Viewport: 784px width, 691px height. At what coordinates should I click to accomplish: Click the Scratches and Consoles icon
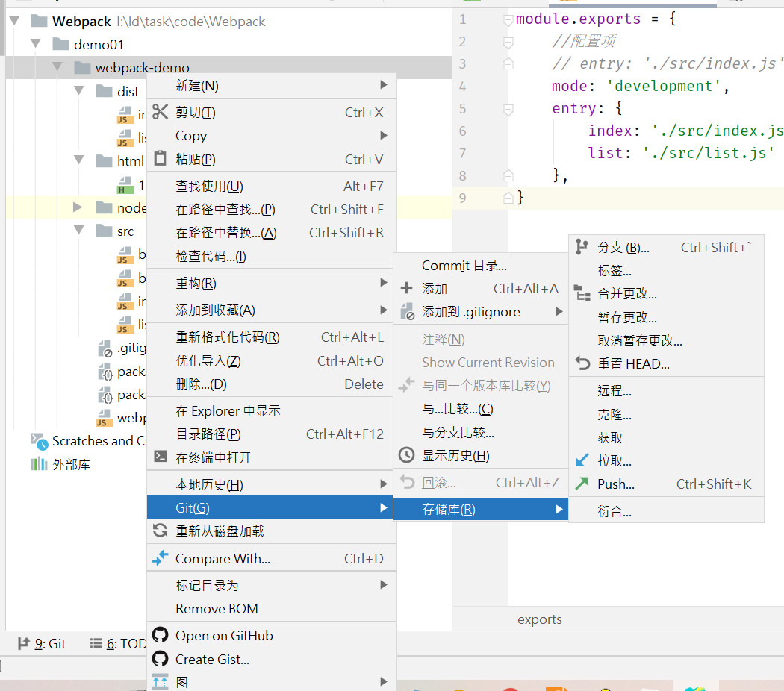pyautogui.click(x=40, y=441)
